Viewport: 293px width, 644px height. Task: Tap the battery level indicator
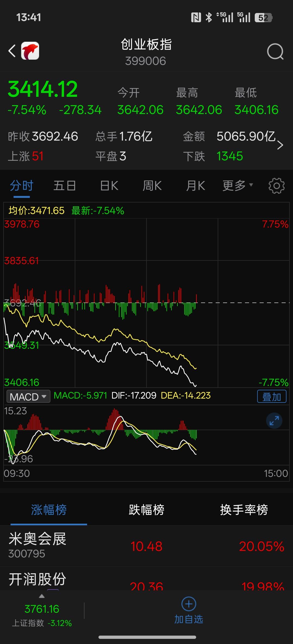pyautogui.click(x=263, y=18)
